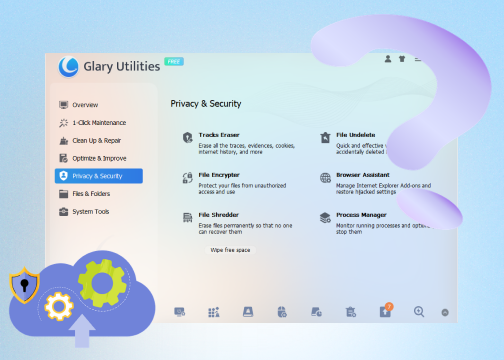Open File Encrypter tool
Viewport: 504px width, 360px height.
pyautogui.click(x=219, y=175)
